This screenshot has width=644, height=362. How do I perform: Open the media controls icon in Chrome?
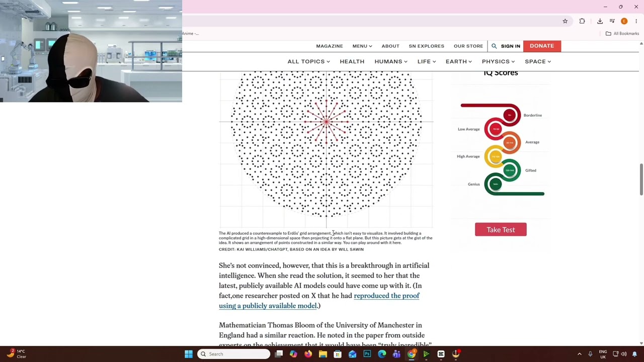612,21
